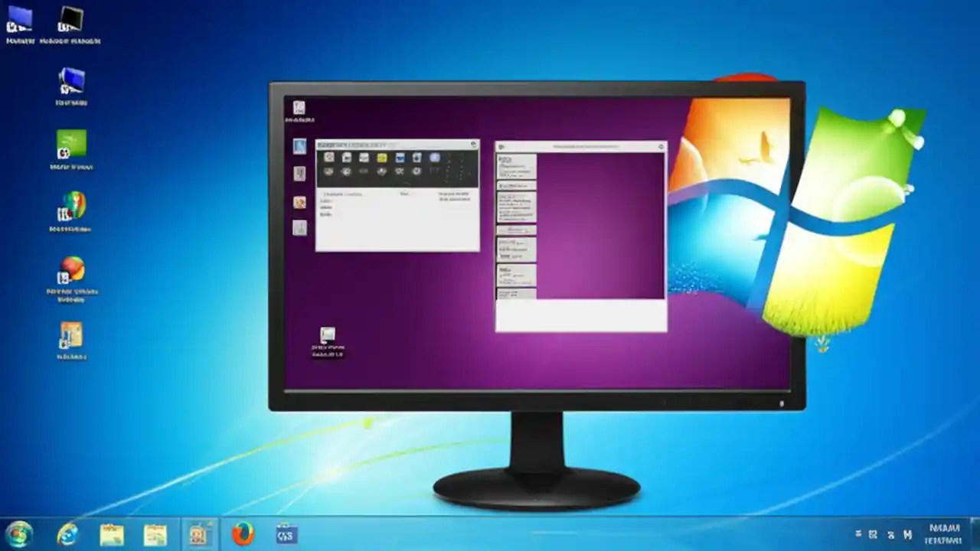Collapse the topmost panel in the right window sidebar
The width and height of the screenshot is (980, 551).
coord(516,165)
